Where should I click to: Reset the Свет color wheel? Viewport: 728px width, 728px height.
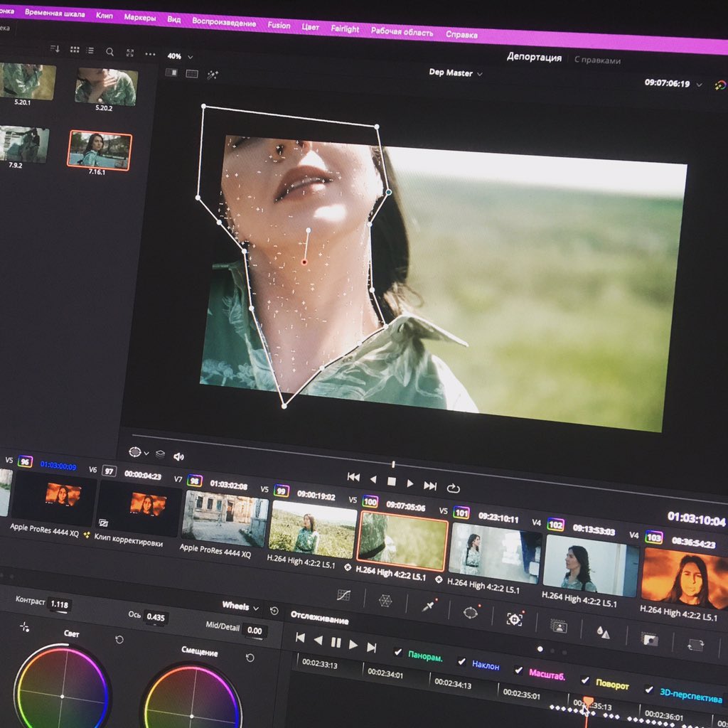pos(119,639)
